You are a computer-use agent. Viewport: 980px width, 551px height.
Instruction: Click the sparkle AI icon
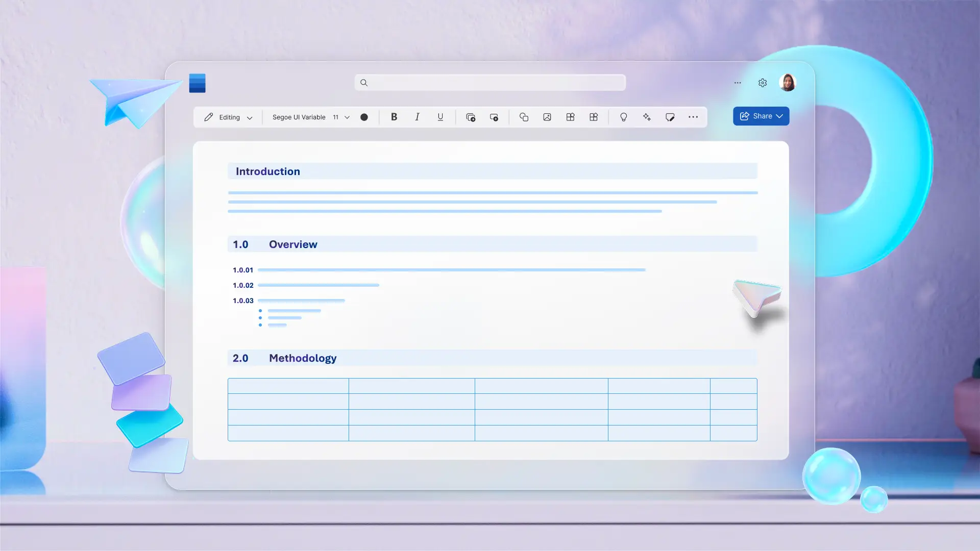(x=647, y=117)
